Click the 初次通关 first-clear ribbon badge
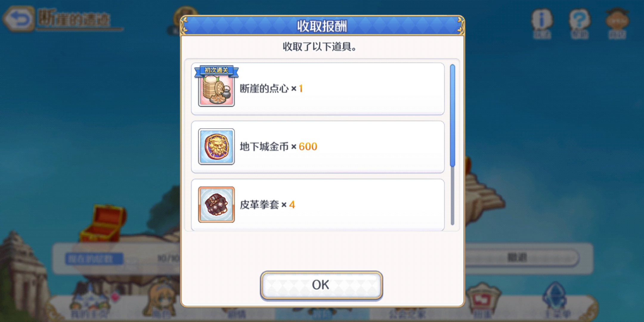 tap(216, 71)
